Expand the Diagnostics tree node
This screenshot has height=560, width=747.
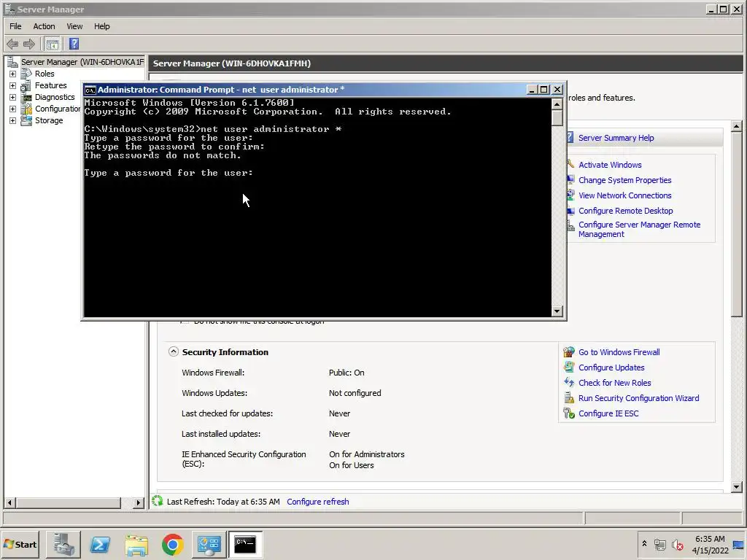[x=12, y=97]
